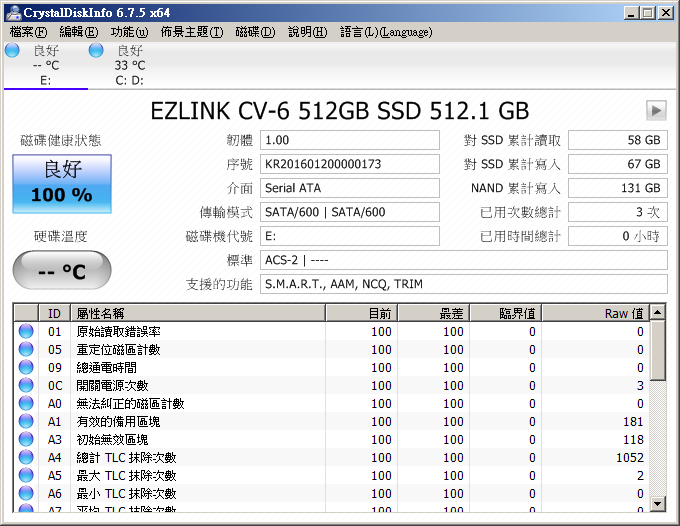Click the status orb of attribute 05

(26, 349)
